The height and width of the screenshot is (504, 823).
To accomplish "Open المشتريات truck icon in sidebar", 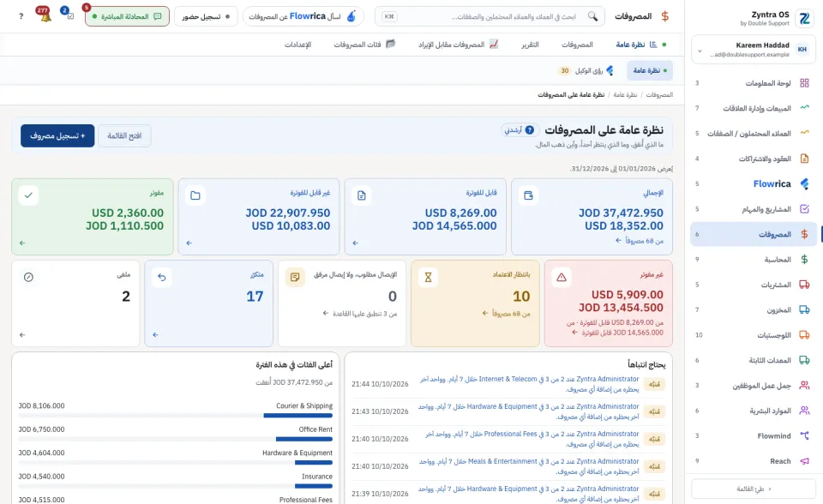I will [804, 285].
